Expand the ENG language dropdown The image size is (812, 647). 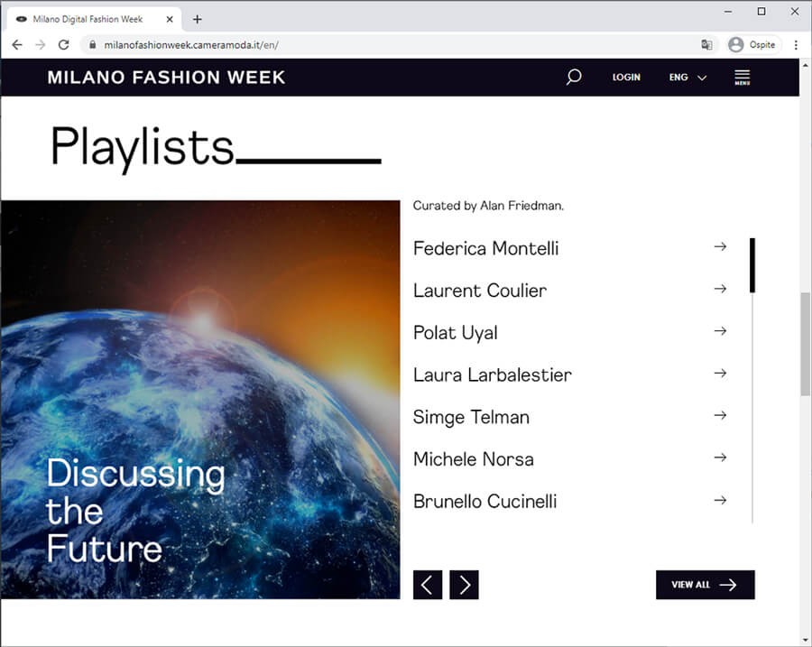tap(687, 78)
